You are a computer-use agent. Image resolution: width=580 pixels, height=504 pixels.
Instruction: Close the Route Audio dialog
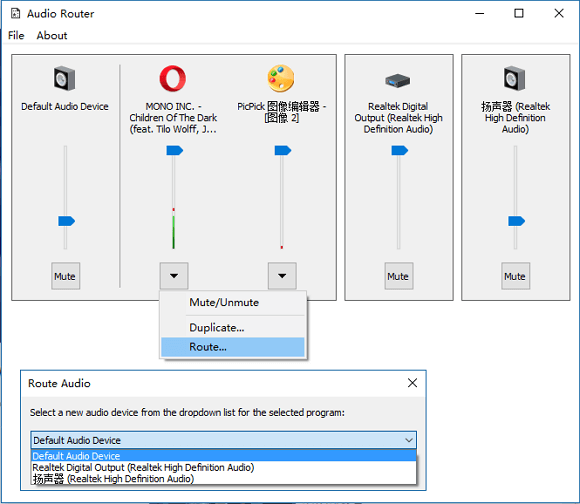coord(412,383)
